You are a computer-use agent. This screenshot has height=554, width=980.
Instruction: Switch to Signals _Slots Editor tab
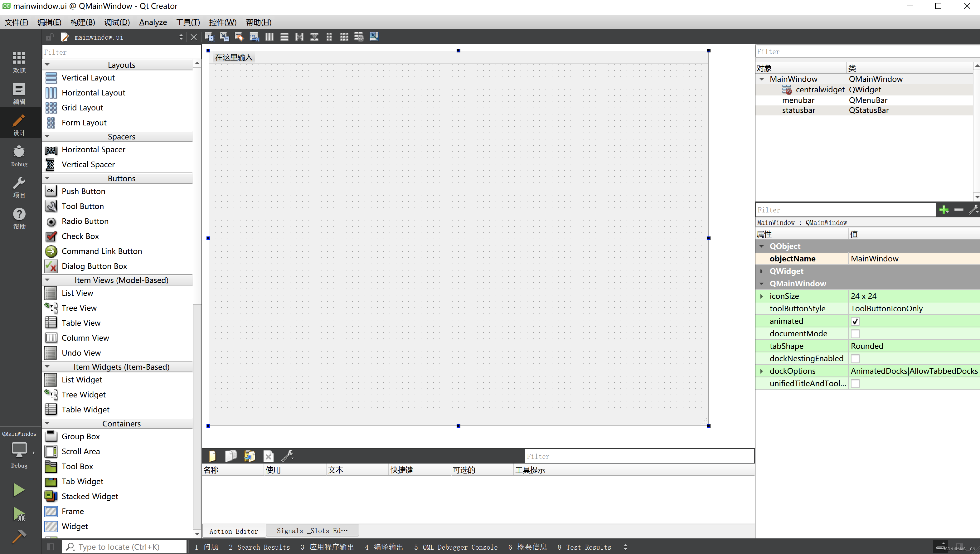(x=312, y=531)
